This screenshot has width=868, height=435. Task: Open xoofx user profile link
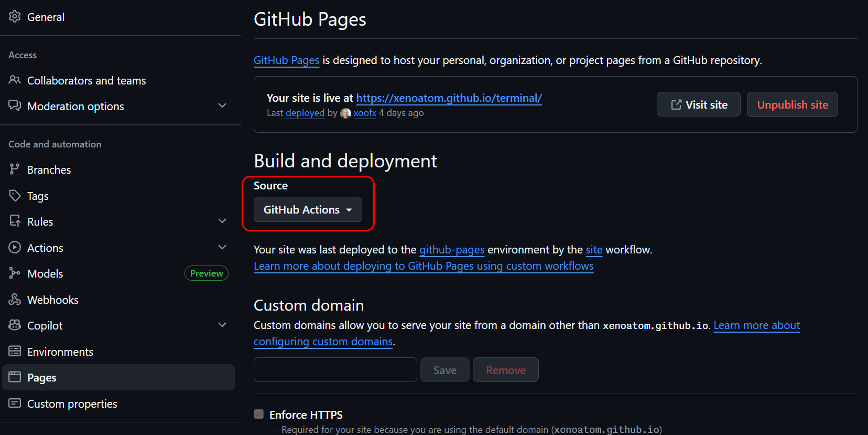tap(365, 113)
